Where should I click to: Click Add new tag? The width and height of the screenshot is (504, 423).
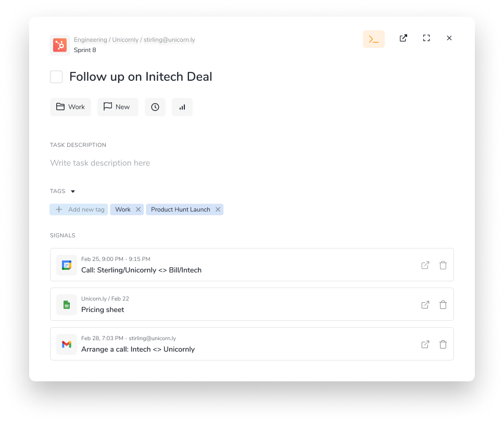[79, 209]
